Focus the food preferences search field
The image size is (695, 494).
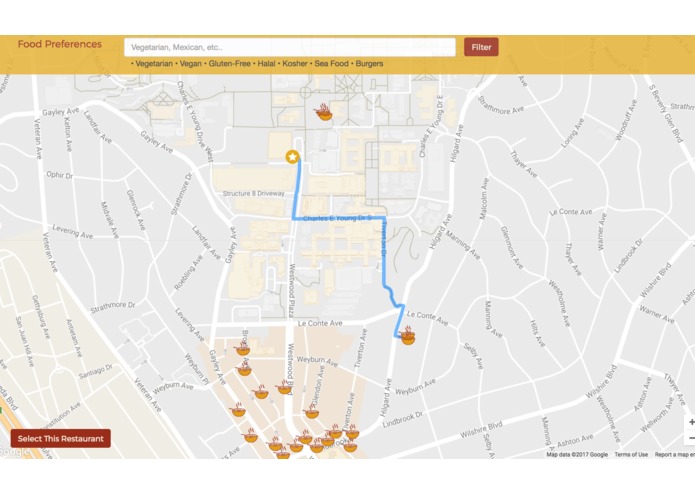[290, 47]
